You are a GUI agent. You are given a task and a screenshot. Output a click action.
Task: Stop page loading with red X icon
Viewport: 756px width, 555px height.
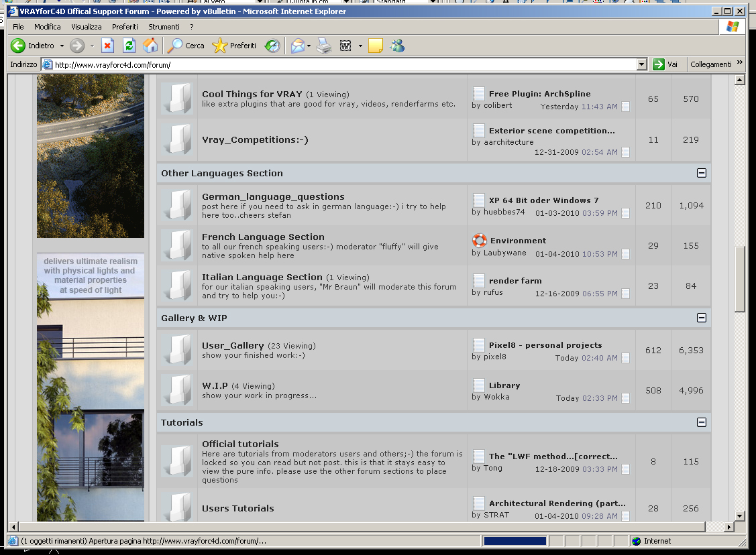pyautogui.click(x=107, y=46)
